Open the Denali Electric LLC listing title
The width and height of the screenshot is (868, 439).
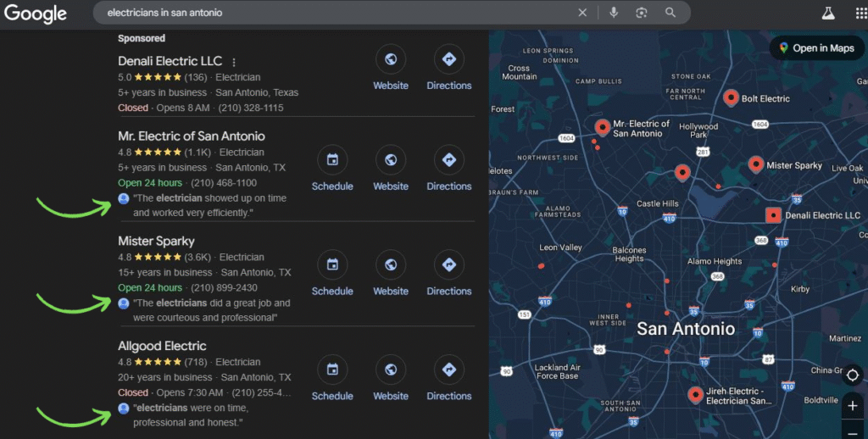[x=170, y=61]
